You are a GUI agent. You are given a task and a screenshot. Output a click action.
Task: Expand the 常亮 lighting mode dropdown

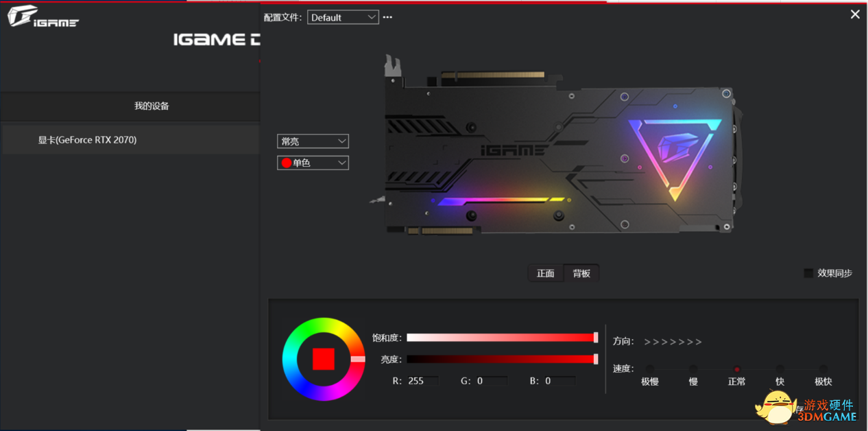(313, 141)
